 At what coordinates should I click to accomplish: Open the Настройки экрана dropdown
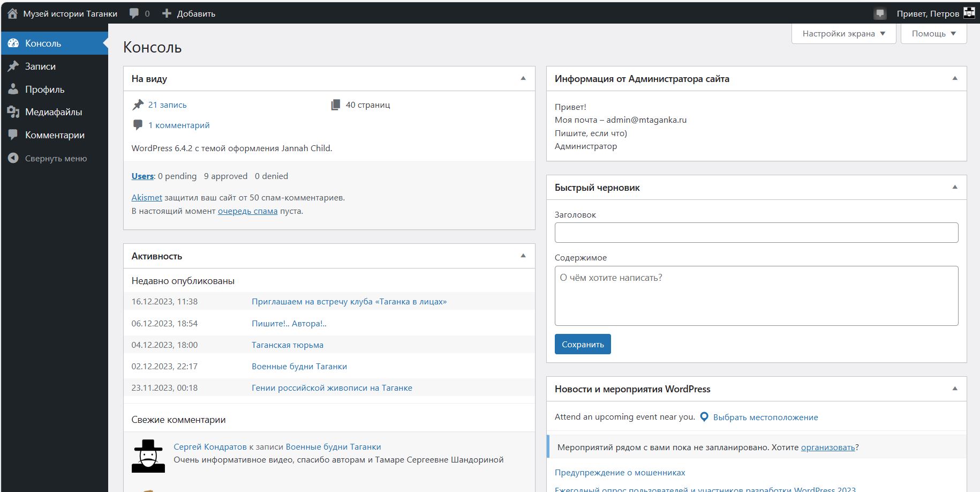(x=843, y=33)
